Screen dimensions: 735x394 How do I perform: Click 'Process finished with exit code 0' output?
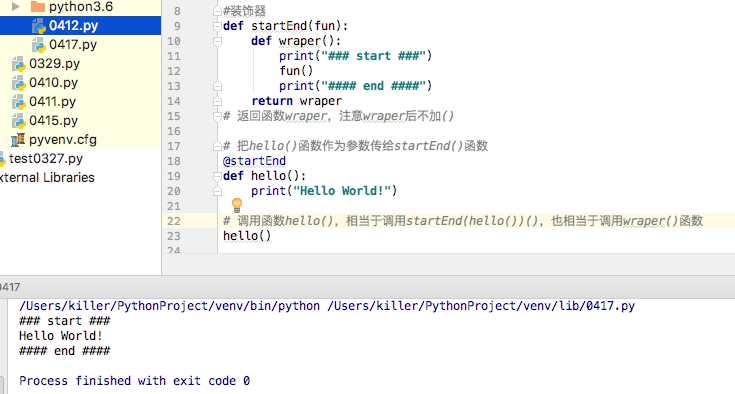(135, 381)
